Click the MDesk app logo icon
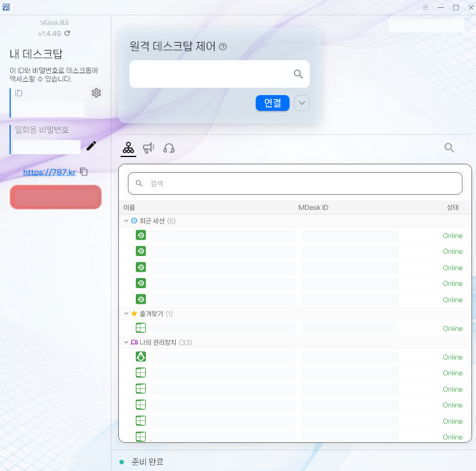 click(x=6, y=7)
